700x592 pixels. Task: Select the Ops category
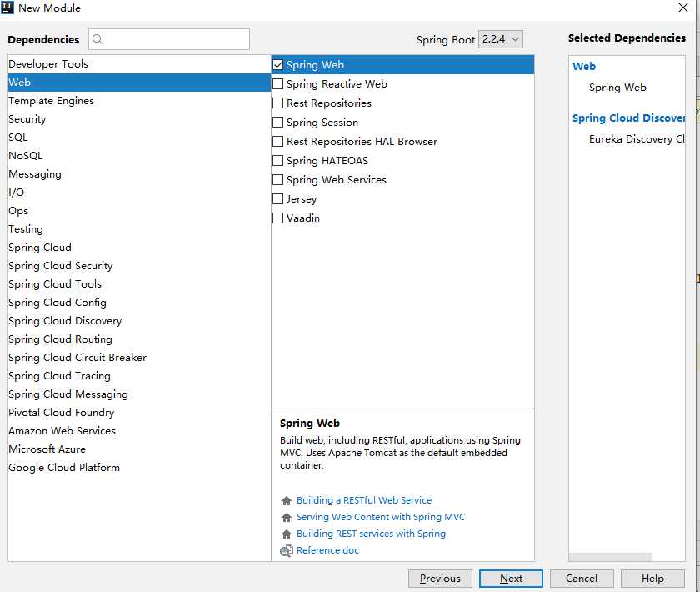139,210
